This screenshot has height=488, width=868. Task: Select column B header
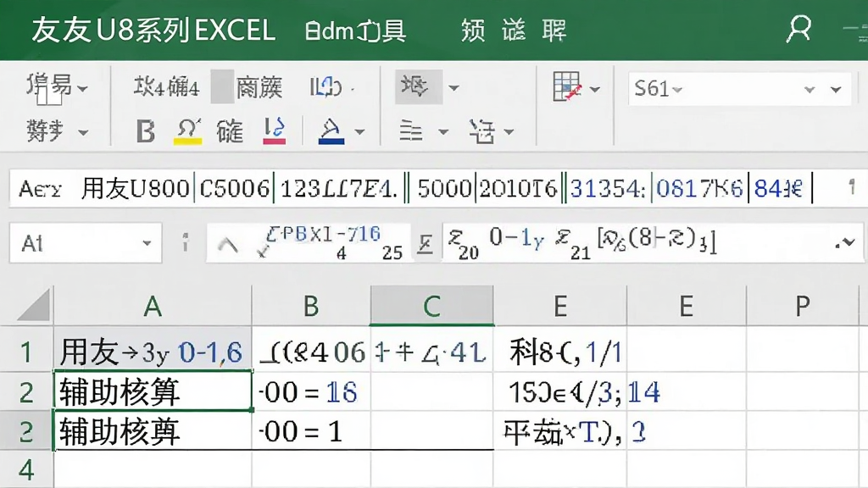[311, 305]
